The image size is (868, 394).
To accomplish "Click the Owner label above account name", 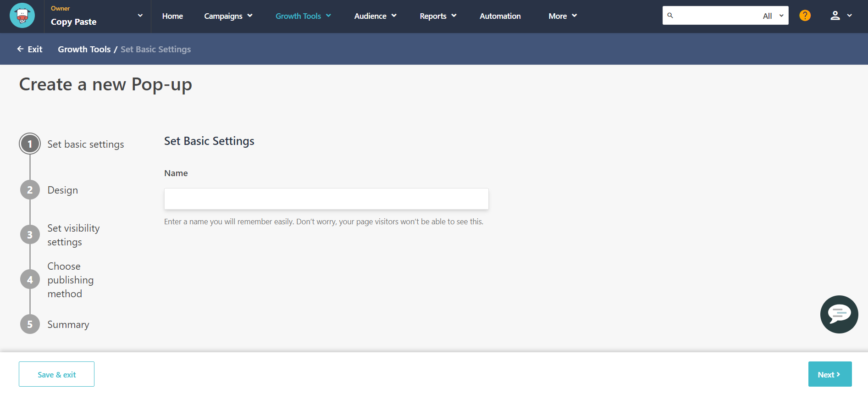I will [x=60, y=8].
